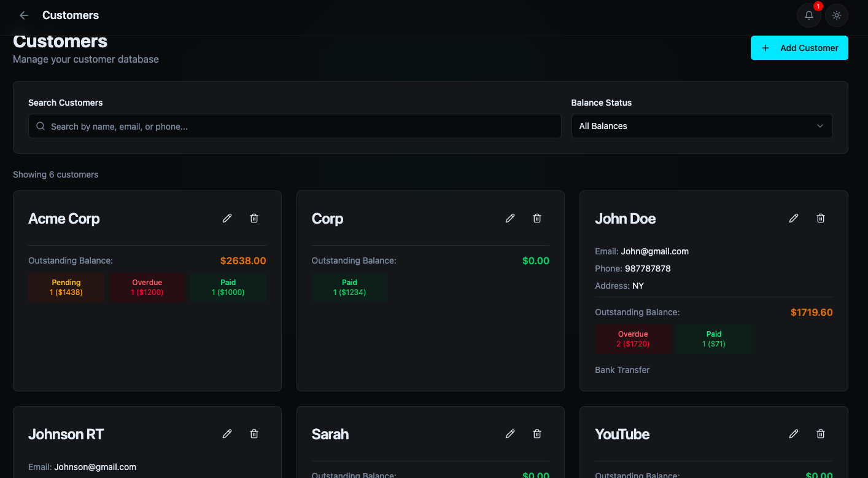Click Acme Corp Overdue badge

[147, 288]
